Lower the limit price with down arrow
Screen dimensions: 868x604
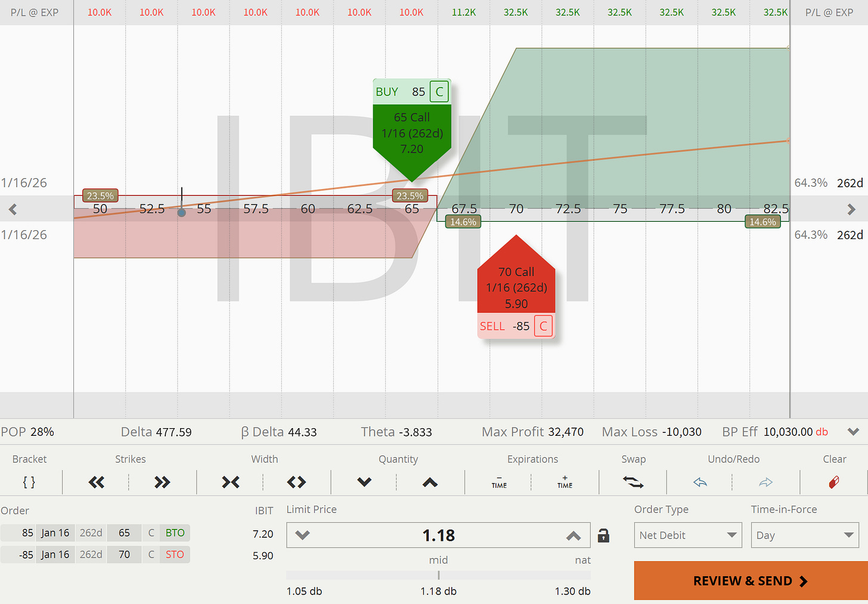coord(302,535)
